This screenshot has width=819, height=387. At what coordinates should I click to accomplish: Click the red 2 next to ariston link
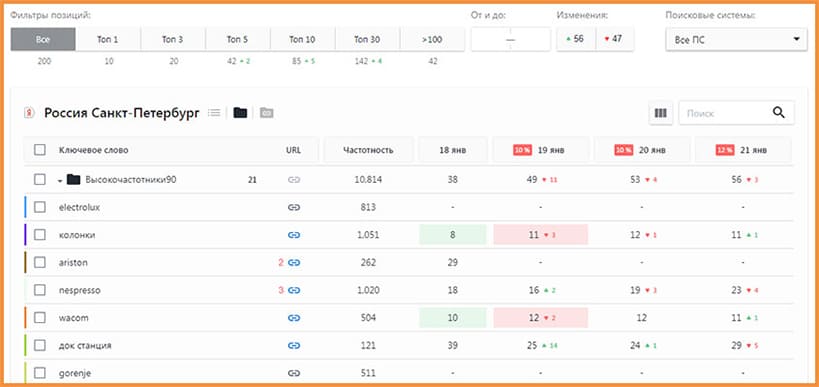point(281,263)
